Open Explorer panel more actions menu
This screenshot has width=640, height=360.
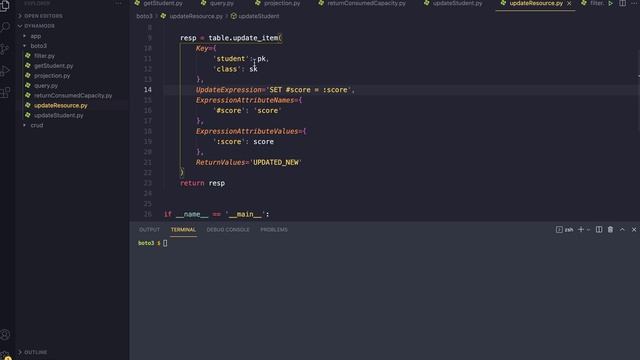(x=118, y=3)
